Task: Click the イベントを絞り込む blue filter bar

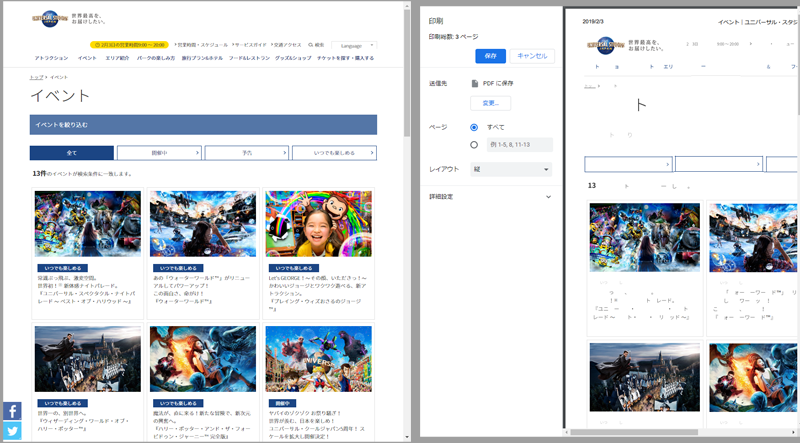Action: point(203,125)
